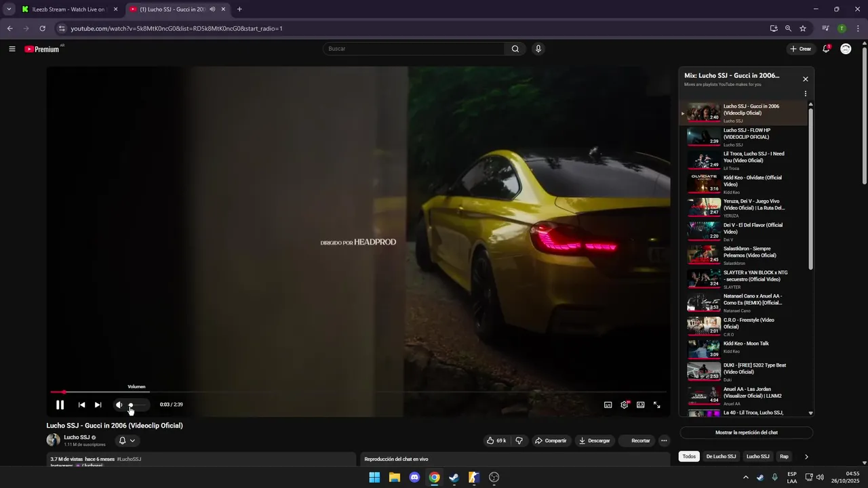Click the magnifier search button
The image size is (868, 488).
point(515,49)
